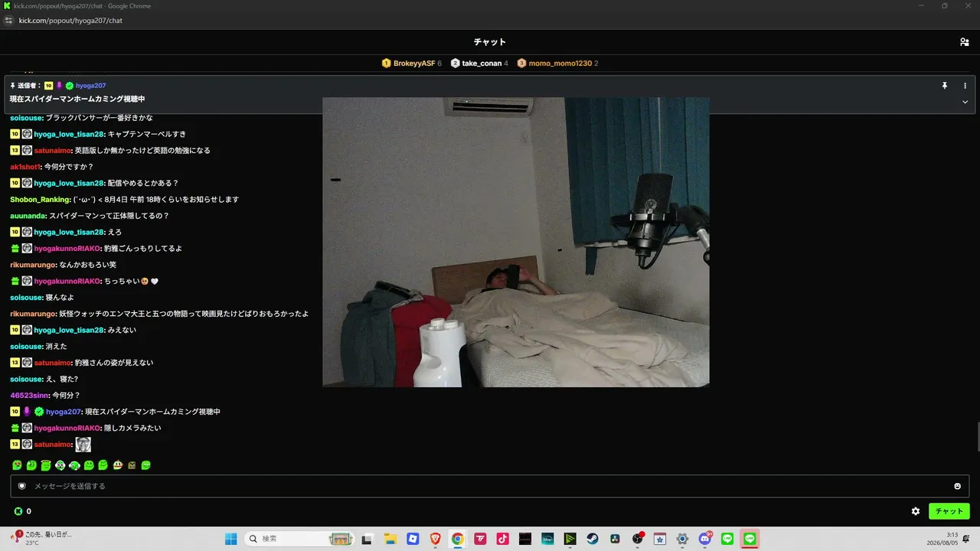The image size is (980, 551).
Task: Open TikTok from the taskbar
Action: [502, 539]
